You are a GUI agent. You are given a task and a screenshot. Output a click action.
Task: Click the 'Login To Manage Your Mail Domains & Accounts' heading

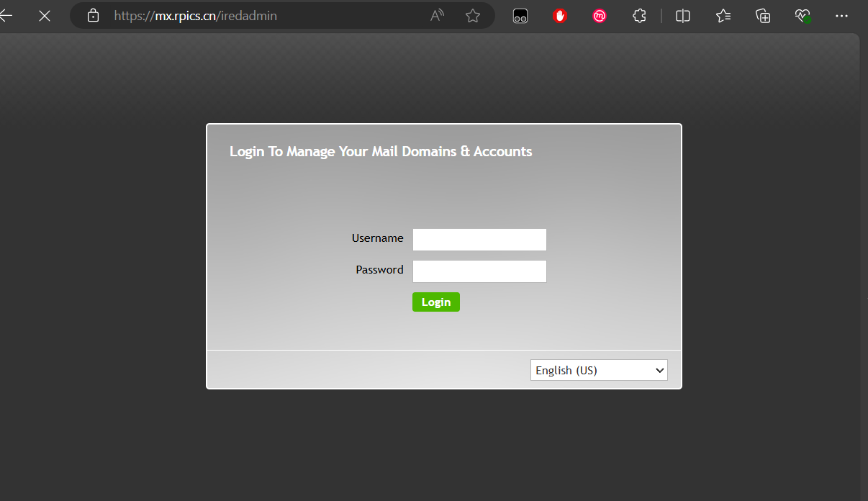(x=381, y=152)
